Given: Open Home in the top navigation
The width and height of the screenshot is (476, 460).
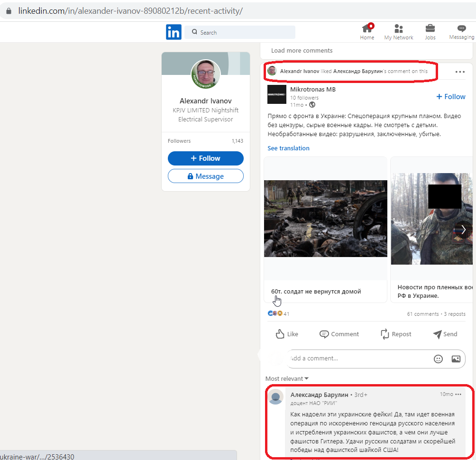Looking at the screenshot, I should point(367,32).
